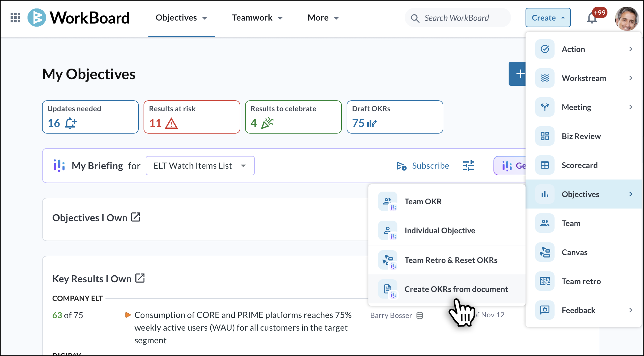
Task: Open the notifications bell
Action: click(x=592, y=18)
